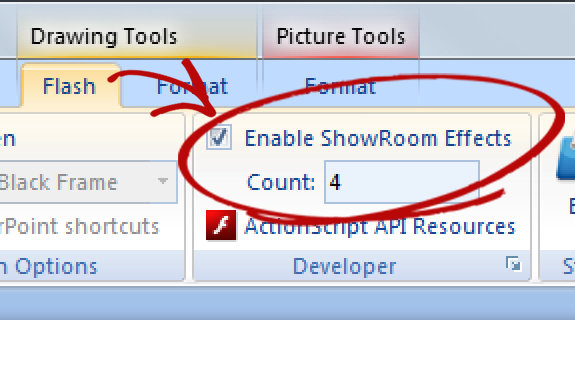Click the cut-off label below blue icon
The height and width of the screenshot is (370, 575).
pyautogui.click(x=572, y=206)
